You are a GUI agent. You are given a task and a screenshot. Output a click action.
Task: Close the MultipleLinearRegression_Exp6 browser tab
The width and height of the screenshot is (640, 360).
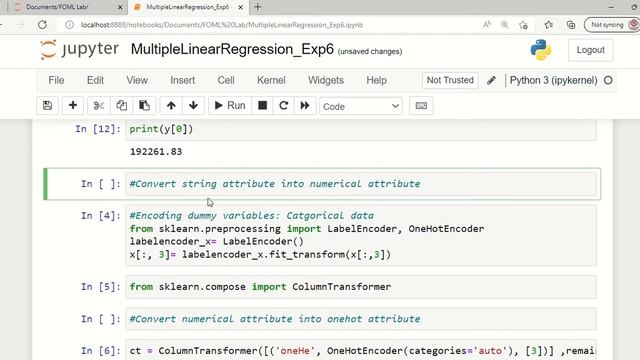[241, 7]
